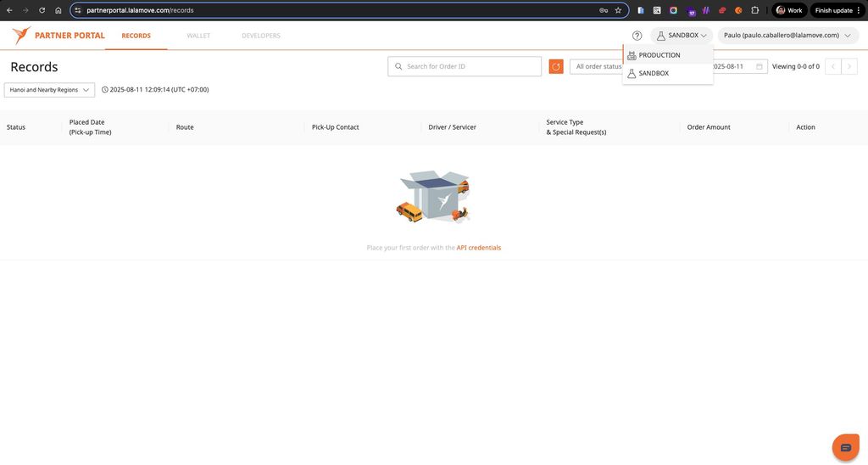This screenshot has height=465, width=868.
Task: Click the orange refresh records button
Action: pyautogui.click(x=556, y=66)
